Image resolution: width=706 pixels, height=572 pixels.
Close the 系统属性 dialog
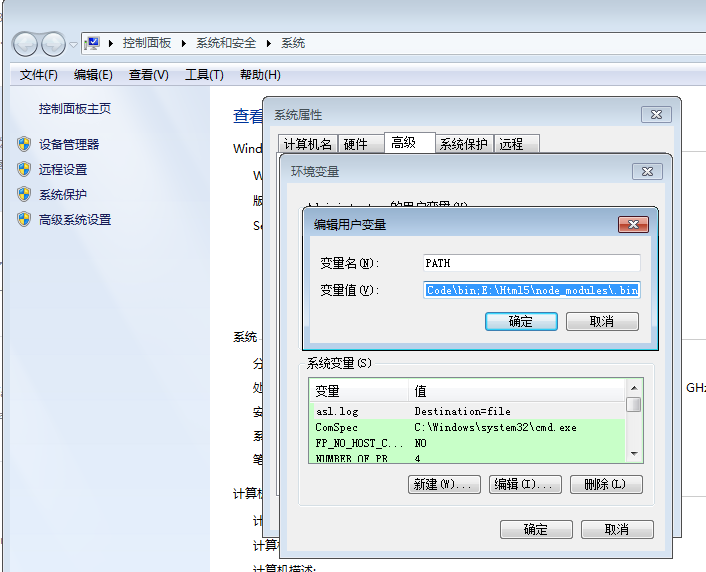pyautogui.click(x=656, y=114)
